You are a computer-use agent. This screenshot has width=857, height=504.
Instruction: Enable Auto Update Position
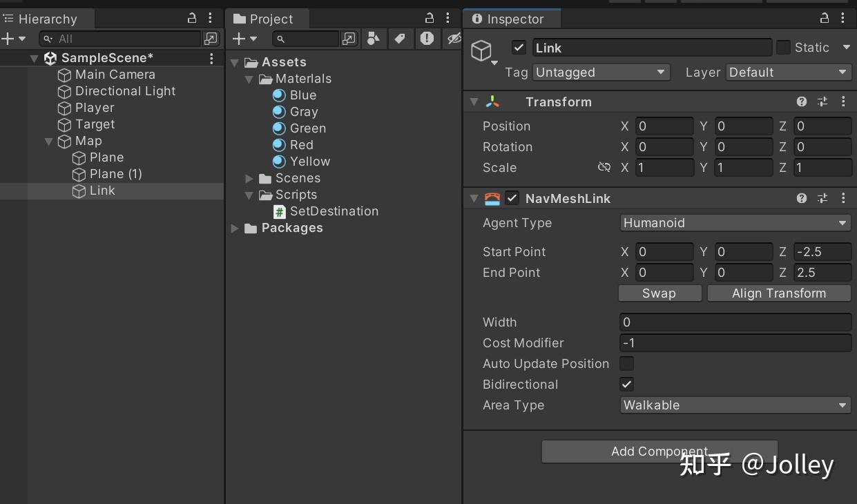(x=626, y=364)
